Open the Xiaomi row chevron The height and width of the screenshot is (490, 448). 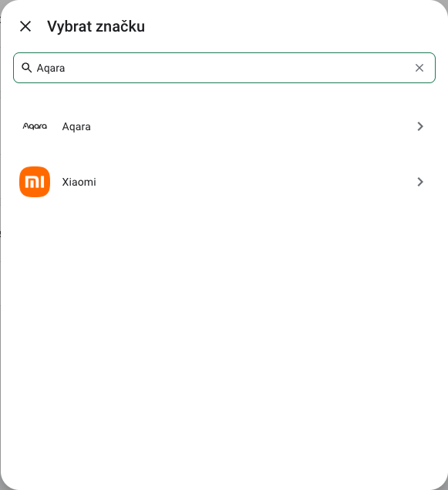(x=420, y=182)
